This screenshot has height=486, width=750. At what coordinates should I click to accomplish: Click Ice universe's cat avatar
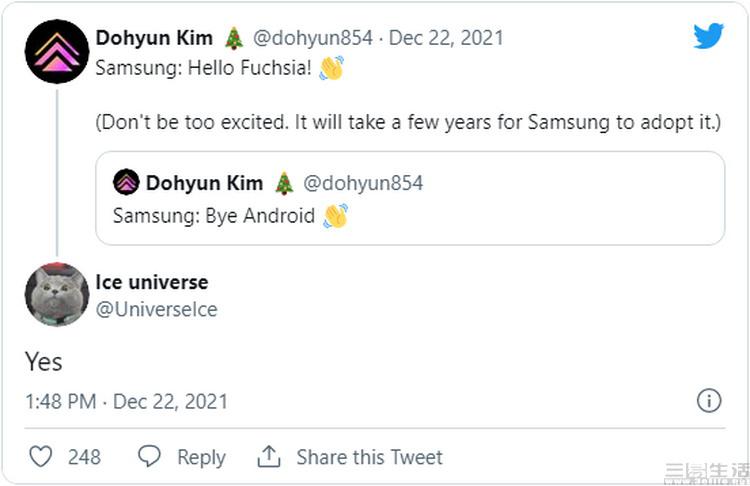click(x=57, y=294)
